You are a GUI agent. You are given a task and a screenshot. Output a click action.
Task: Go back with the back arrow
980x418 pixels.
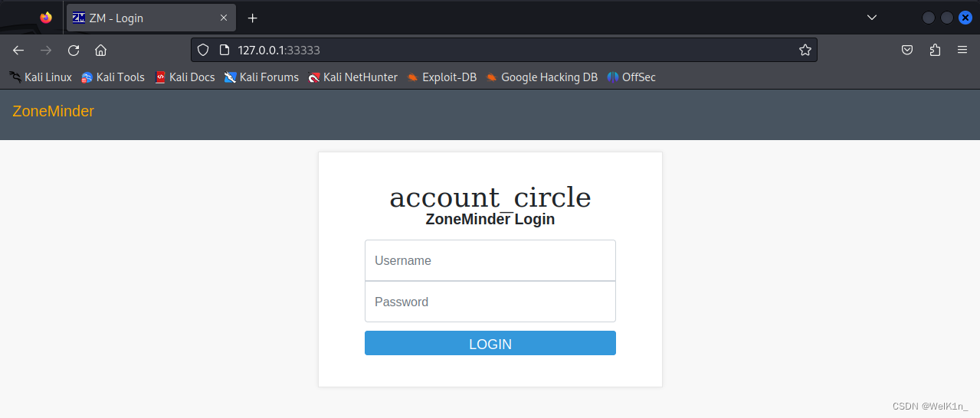pos(18,50)
